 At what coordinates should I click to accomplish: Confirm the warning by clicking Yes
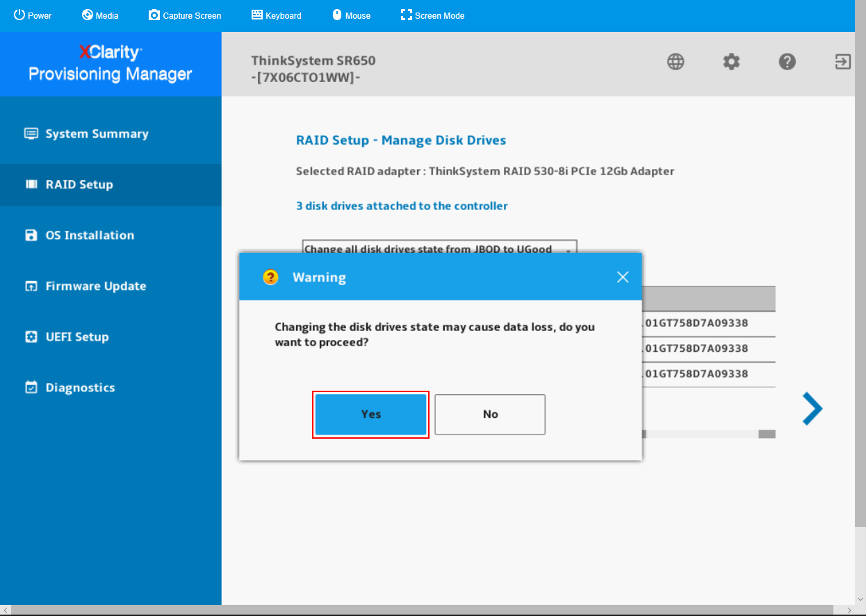[x=370, y=414]
